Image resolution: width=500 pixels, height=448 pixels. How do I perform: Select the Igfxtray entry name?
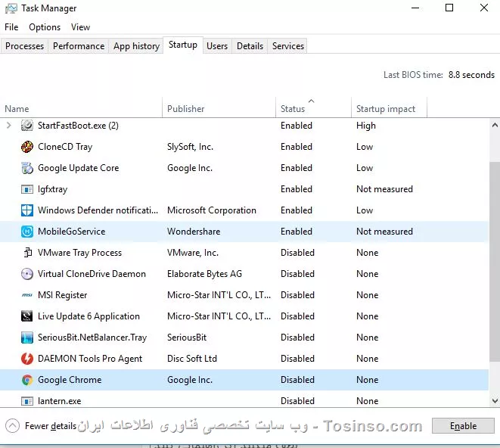click(x=52, y=189)
